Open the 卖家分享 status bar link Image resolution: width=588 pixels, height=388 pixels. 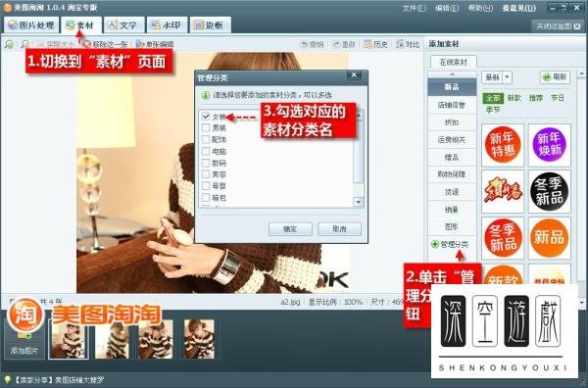tap(59, 380)
